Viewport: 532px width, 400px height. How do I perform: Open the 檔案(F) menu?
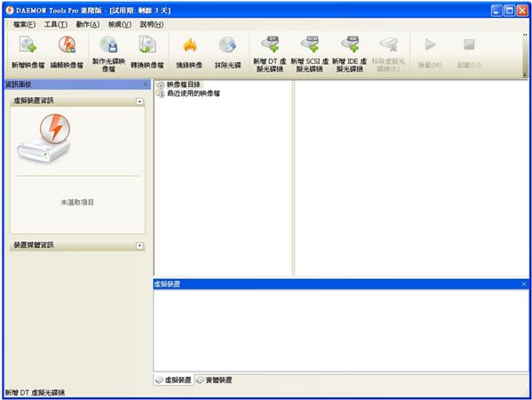(24, 25)
